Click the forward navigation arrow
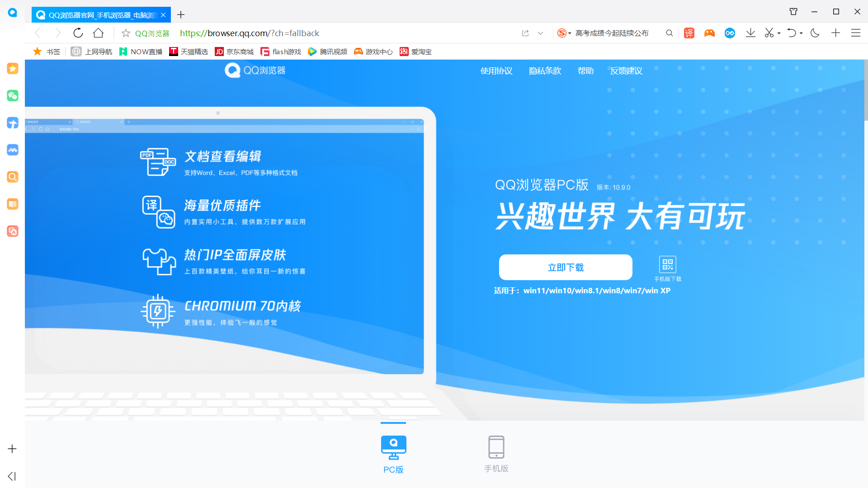Image resolution: width=868 pixels, height=488 pixels. pos(57,33)
